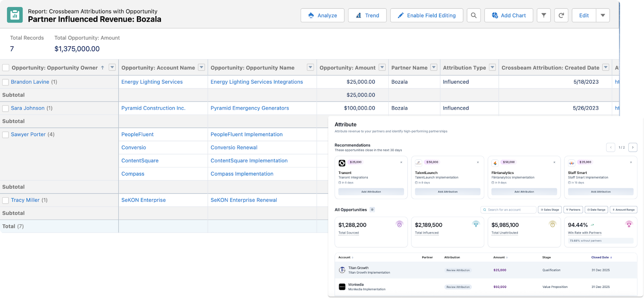Open Partner Name column dropdown menu

point(434,67)
